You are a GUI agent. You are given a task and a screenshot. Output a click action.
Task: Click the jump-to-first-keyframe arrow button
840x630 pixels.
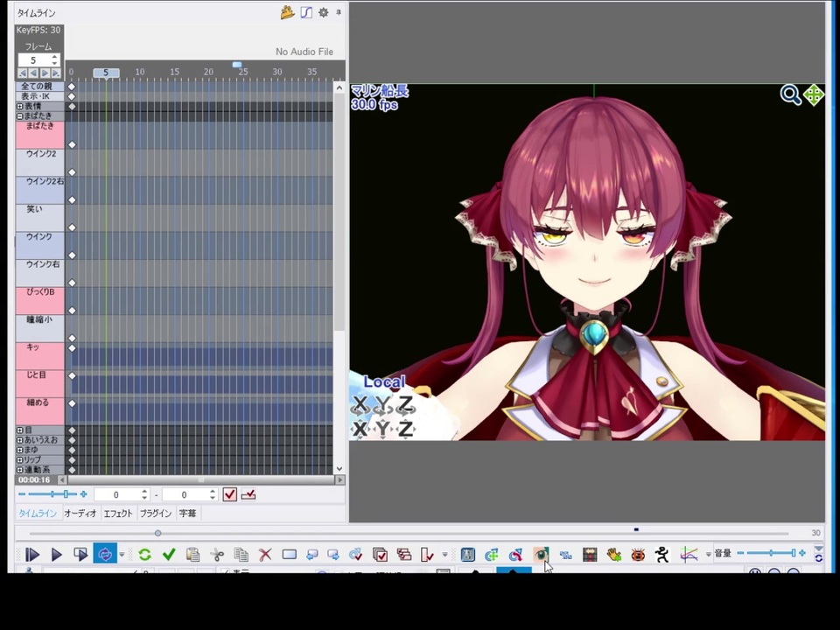(x=23, y=73)
